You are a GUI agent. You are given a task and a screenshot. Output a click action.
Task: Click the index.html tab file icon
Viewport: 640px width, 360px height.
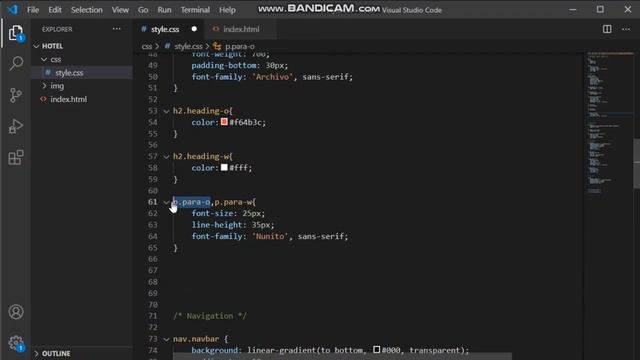216,29
